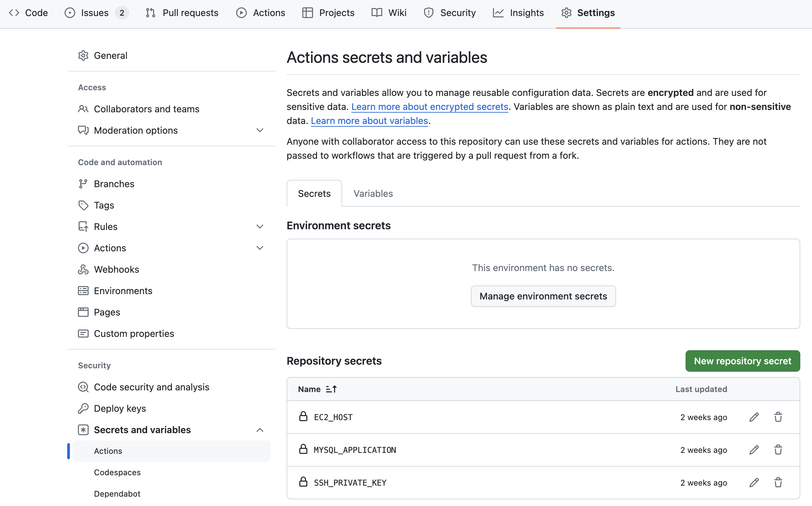Click the sort arrow icon next to Name
This screenshot has width=812, height=506.
tap(331, 389)
